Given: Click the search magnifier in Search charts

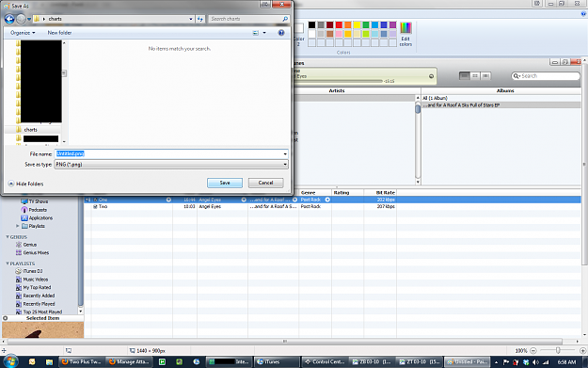Looking at the screenshot, I should coord(285,19).
